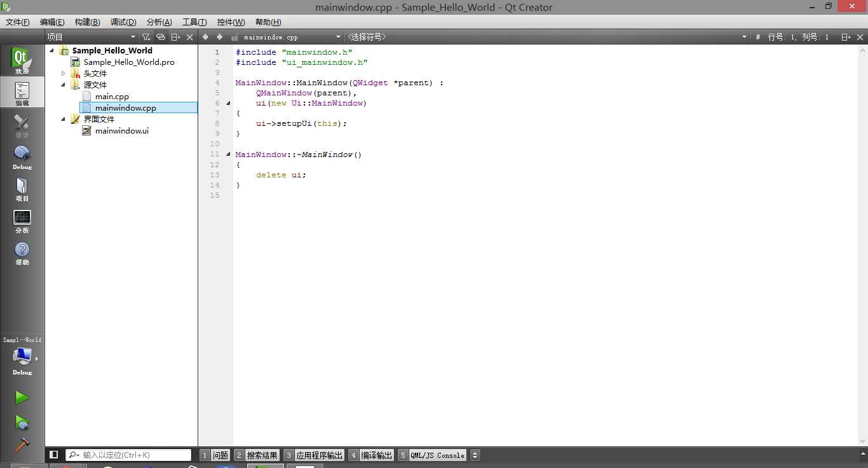Image resolution: width=868 pixels, height=468 pixels.
Task: Open the mainwindow.cpp open-documents dropdown
Action: (x=292, y=37)
